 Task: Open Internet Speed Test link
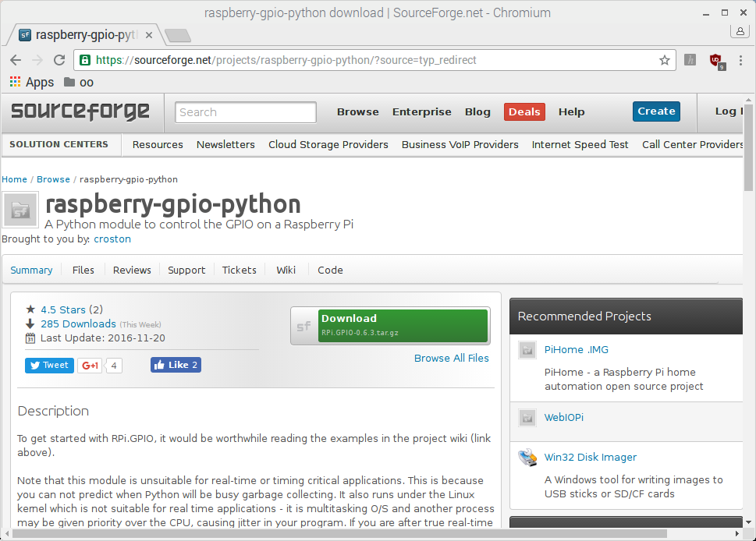580,144
